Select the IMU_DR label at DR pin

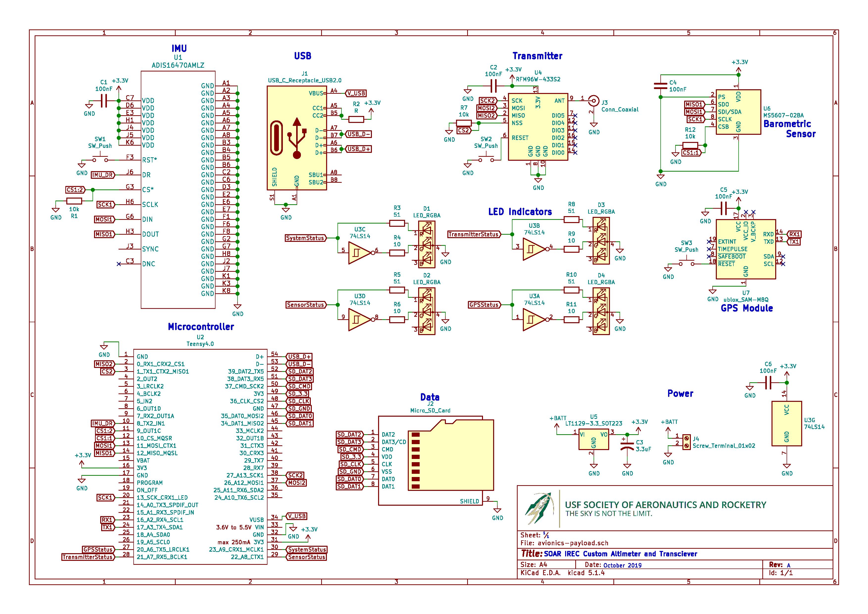(103, 175)
